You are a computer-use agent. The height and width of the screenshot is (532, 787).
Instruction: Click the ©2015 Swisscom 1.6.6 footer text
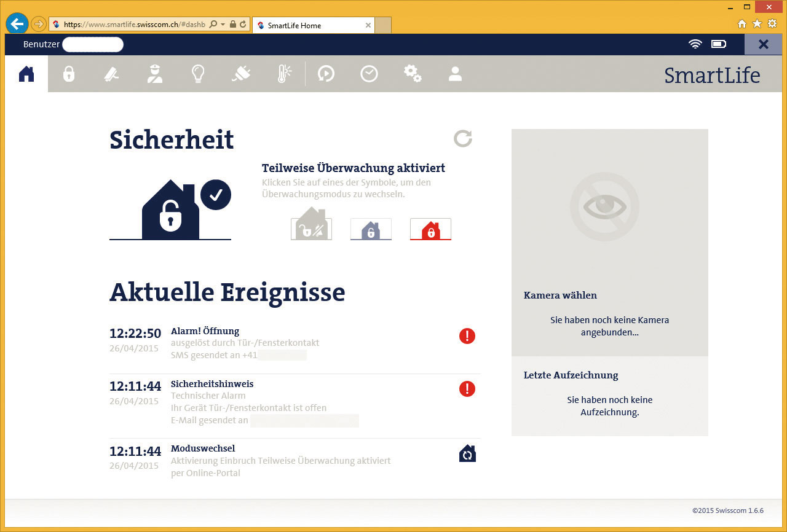pyautogui.click(x=727, y=510)
